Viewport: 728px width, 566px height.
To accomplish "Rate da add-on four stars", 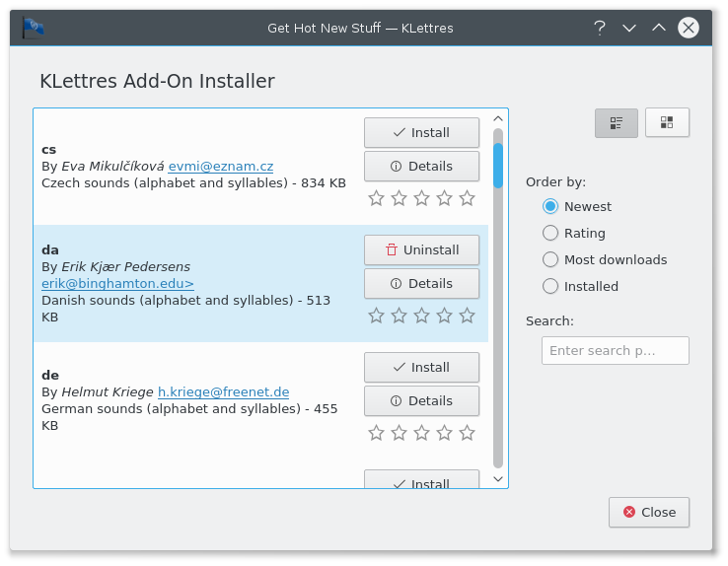I will point(444,316).
